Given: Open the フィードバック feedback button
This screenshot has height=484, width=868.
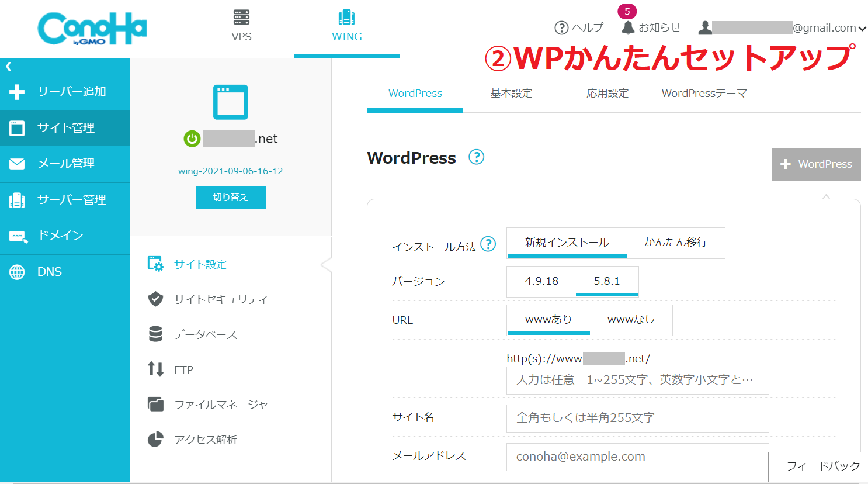Looking at the screenshot, I should click(x=818, y=466).
